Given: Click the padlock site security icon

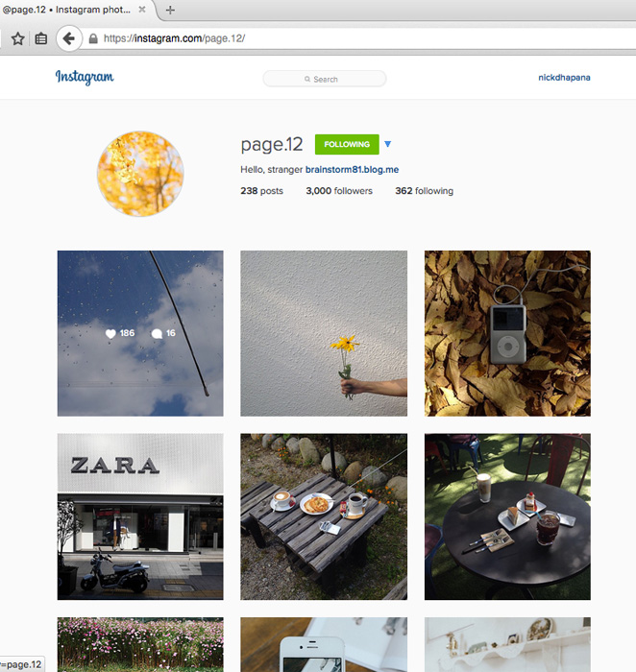Looking at the screenshot, I should tap(93, 39).
